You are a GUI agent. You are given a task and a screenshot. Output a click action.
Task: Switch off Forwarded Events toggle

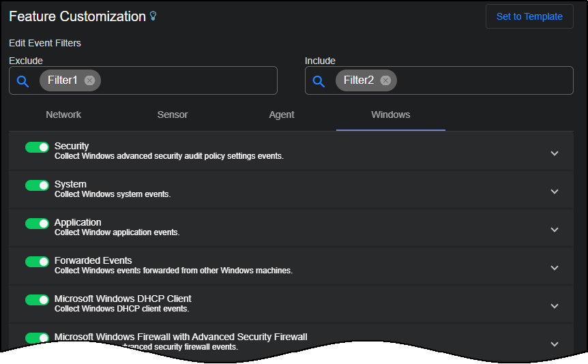37,262
